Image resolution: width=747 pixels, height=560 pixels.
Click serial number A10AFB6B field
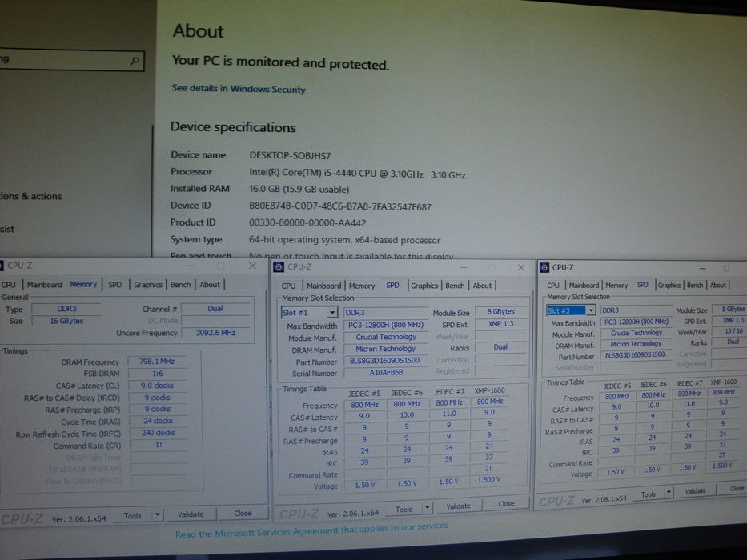coord(386,372)
